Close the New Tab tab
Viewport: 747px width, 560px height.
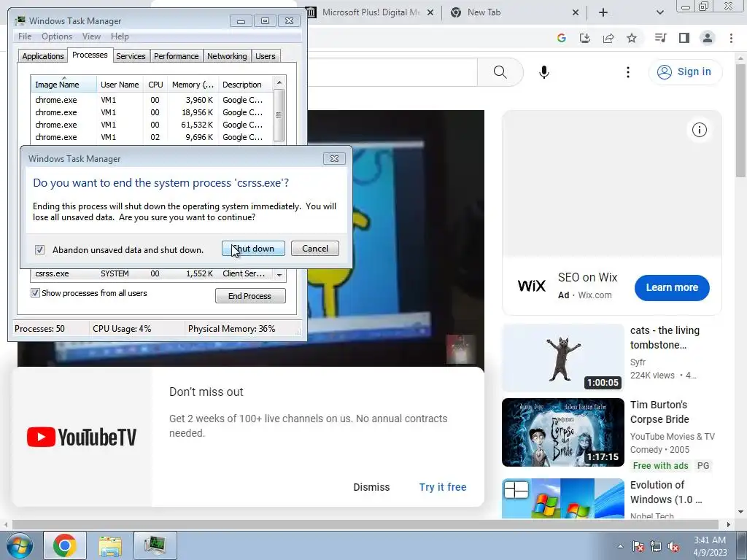click(576, 12)
